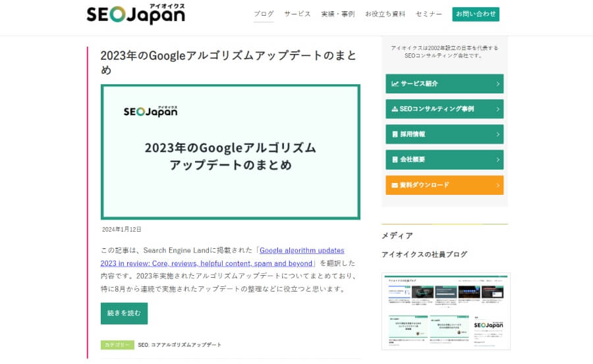Click the green カテゴリー label
Image resolution: width=593 pixels, height=364 pixels.
[x=117, y=345]
